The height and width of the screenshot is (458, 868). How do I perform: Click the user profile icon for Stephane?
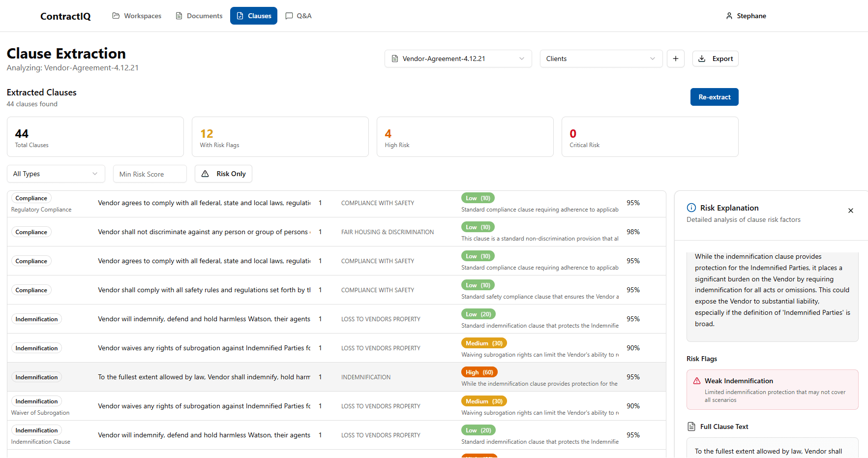(x=729, y=16)
